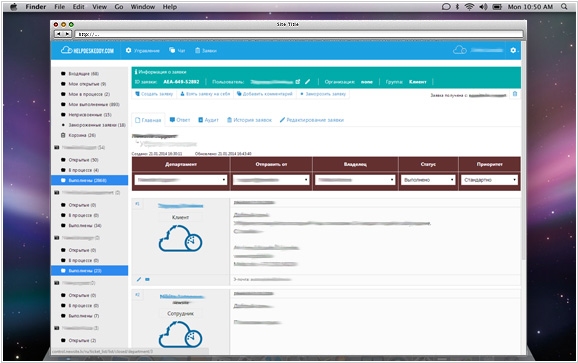Select Мои открытые (9) in sidebar

pos(84,84)
